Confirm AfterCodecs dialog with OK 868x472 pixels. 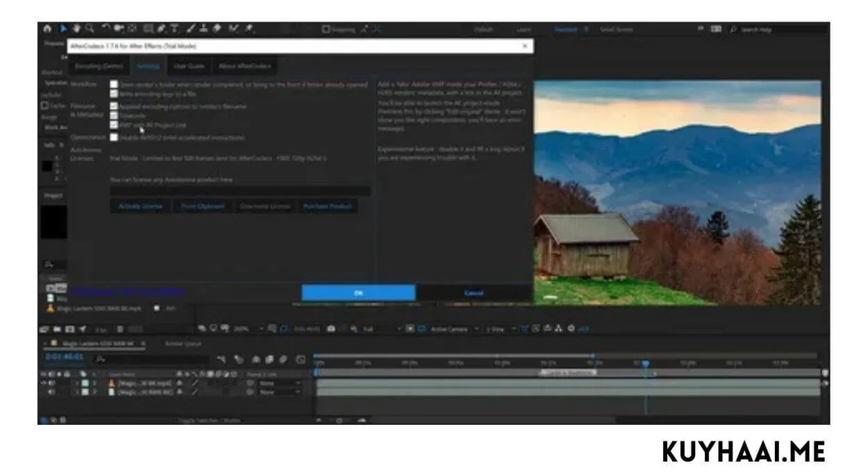point(358,293)
